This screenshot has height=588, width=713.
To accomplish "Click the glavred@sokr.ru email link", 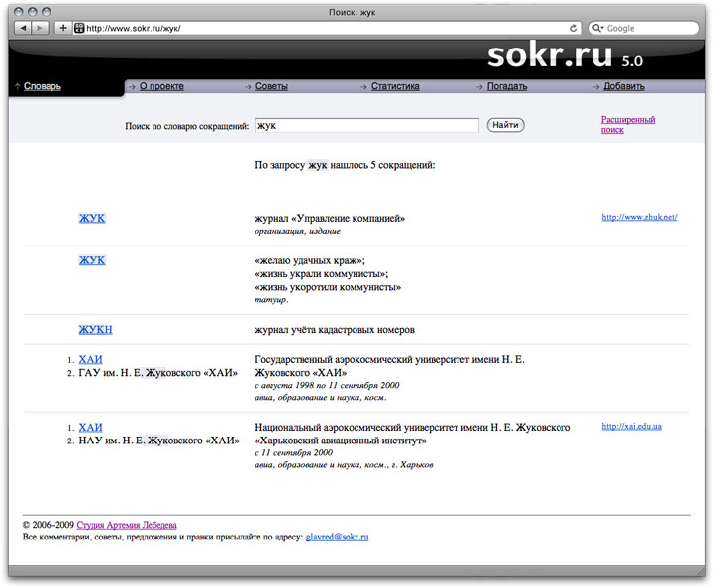I will point(338,536).
